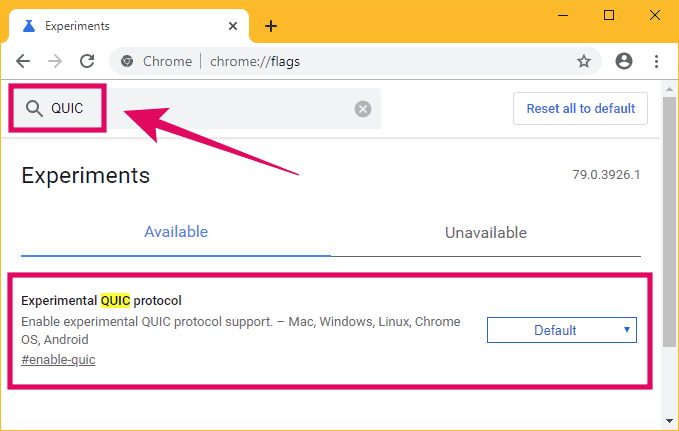The height and width of the screenshot is (431, 679).
Task: Click the chrome://flags address bar
Action: (355, 61)
